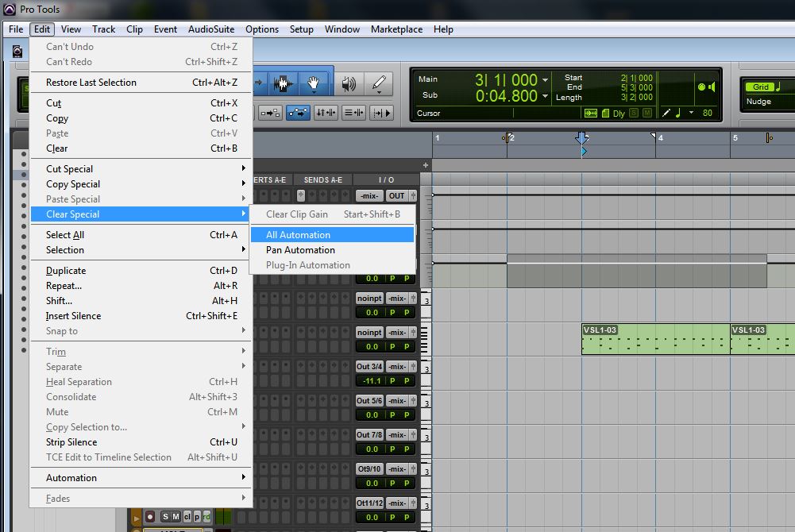
Task: Select Insert Silence from Edit menu
Action: (x=141, y=316)
